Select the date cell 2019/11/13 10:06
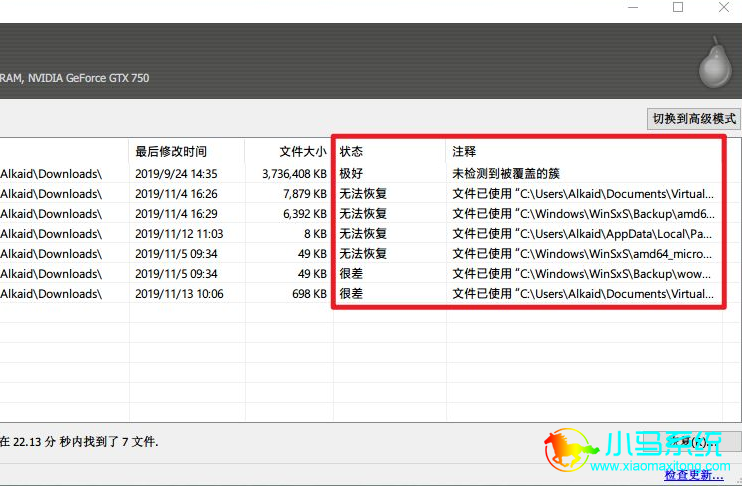742x486 pixels. coord(179,294)
